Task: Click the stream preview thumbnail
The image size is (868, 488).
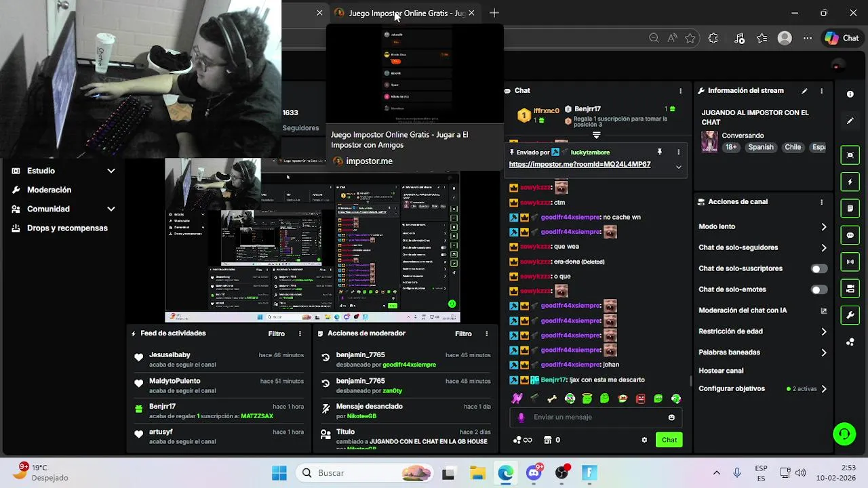Action: [x=313, y=240]
